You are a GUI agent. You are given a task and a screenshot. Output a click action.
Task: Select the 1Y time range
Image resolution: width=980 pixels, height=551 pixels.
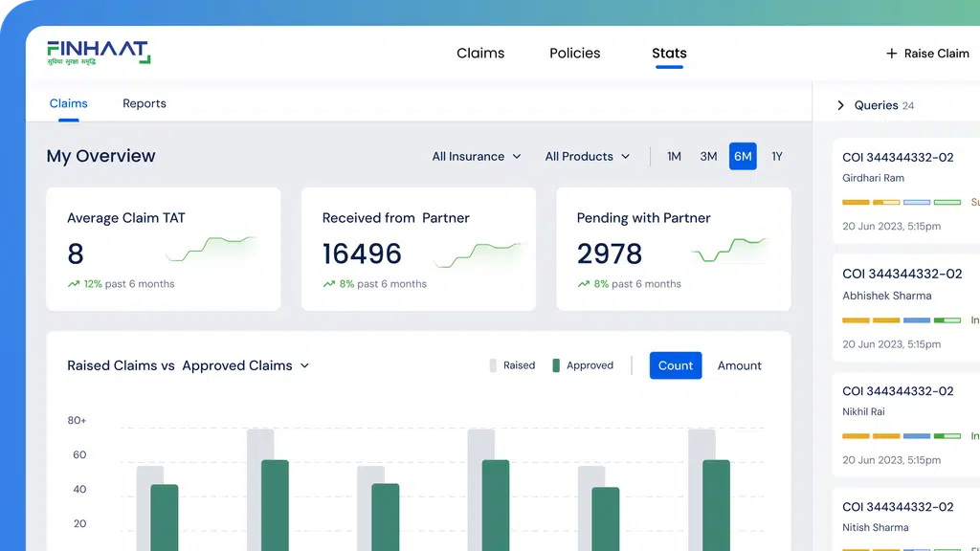[777, 156]
